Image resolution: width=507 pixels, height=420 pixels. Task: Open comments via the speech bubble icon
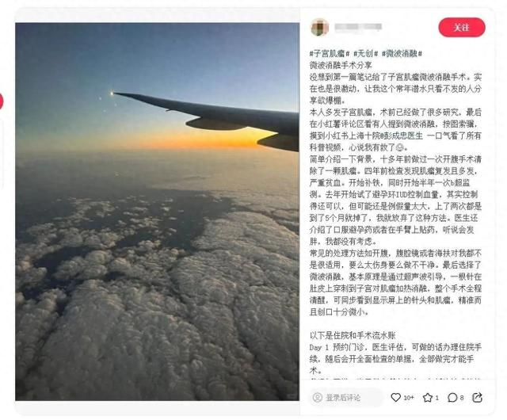tap(452, 397)
